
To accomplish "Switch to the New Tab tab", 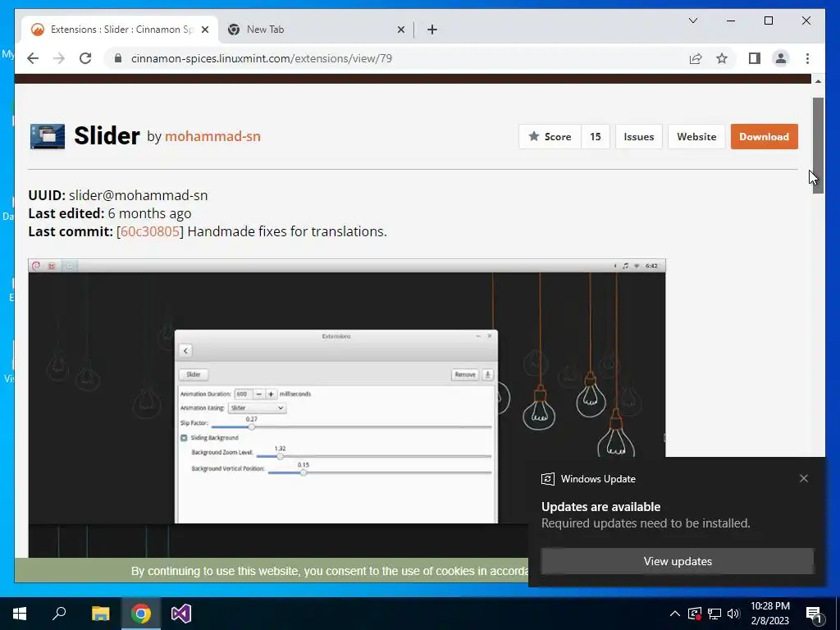I will tap(316, 30).
